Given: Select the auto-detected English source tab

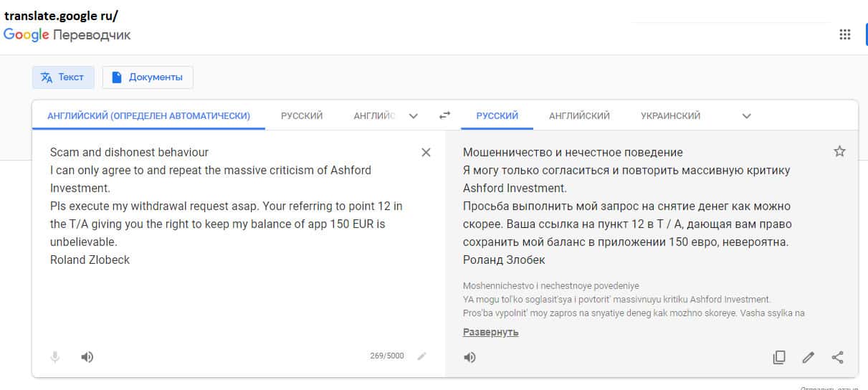Looking at the screenshot, I should (x=148, y=115).
